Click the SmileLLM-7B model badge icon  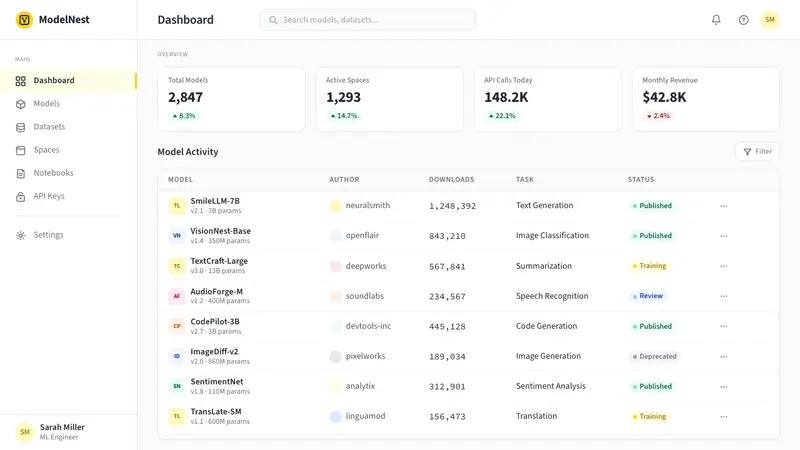tap(177, 206)
